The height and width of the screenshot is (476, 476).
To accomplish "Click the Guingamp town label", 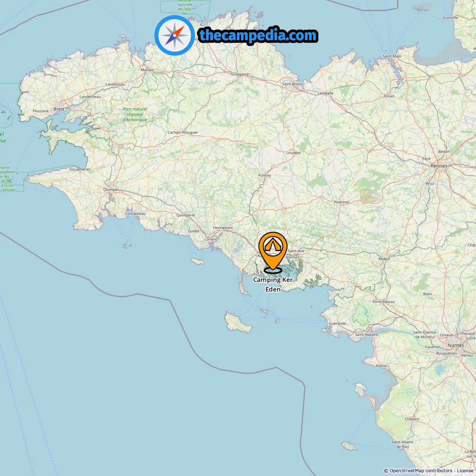I will tap(240, 74).
